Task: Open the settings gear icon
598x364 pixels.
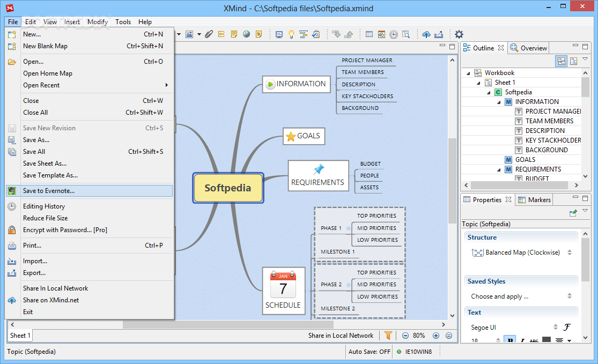Action: click(x=459, y=34)
